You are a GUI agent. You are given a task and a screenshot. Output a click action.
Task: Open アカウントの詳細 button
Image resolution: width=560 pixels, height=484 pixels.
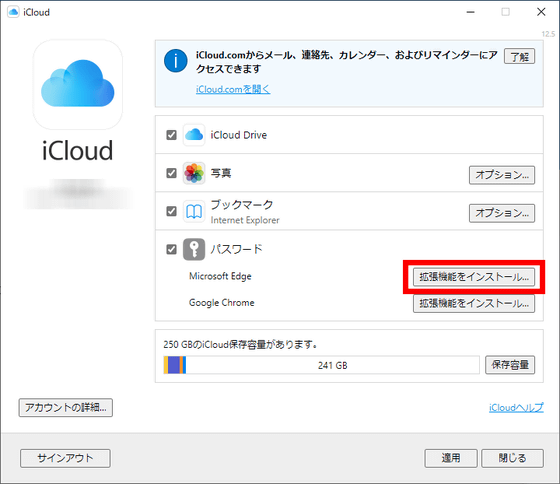click(66, 408)
